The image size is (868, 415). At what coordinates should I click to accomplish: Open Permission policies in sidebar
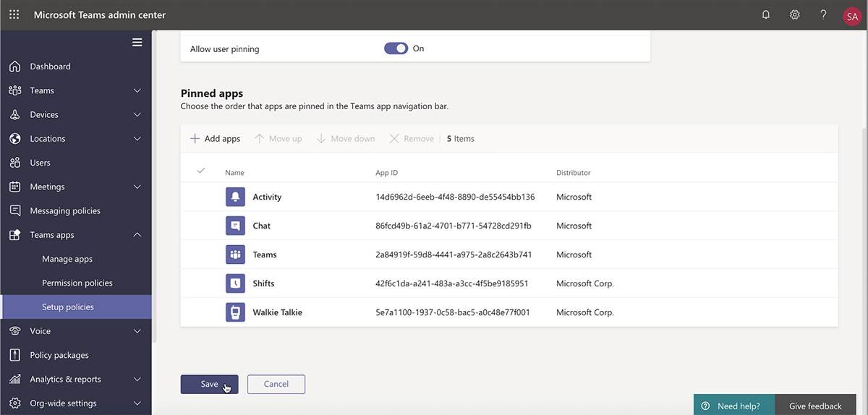[x=77, y=283]
